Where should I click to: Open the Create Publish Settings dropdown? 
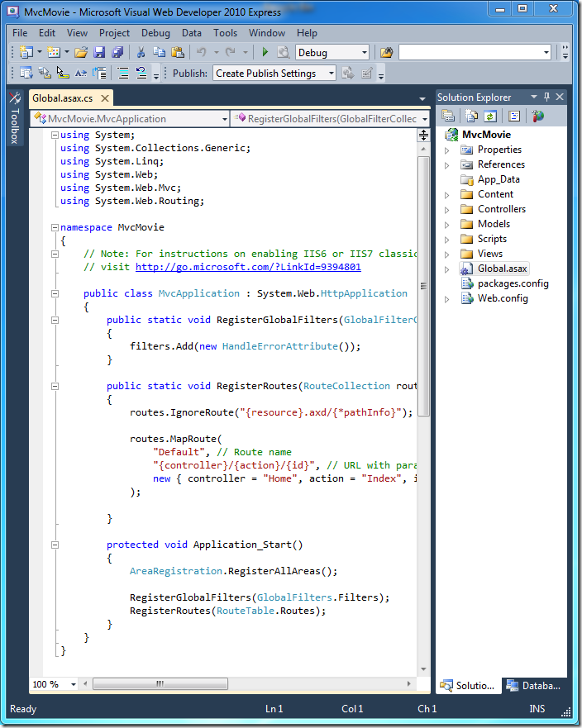click(331, 73)
